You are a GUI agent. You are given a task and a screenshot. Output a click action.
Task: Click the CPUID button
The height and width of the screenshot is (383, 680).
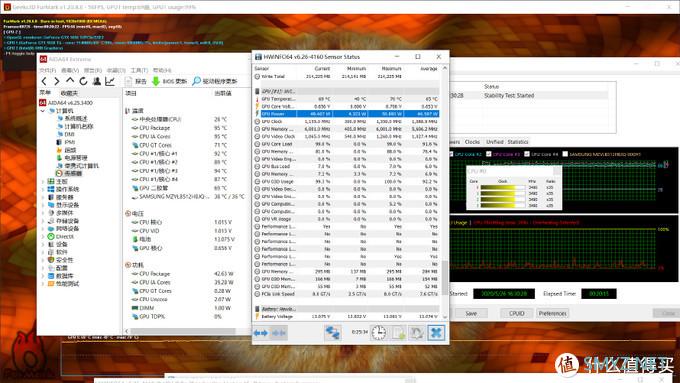tap(517, 313)
